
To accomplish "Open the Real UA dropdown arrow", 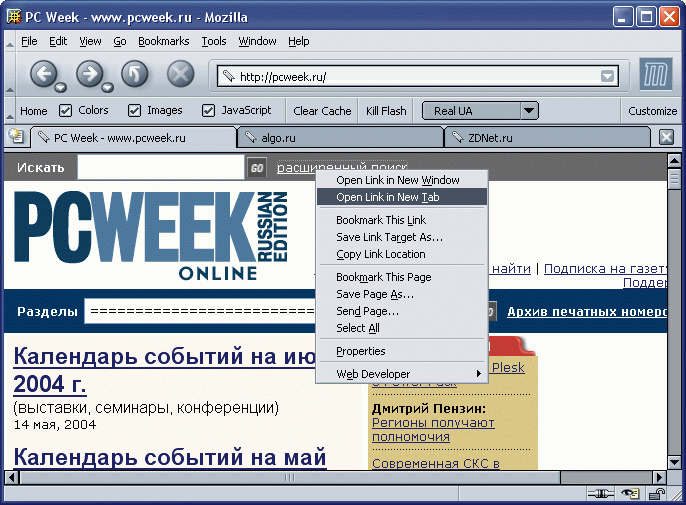I will pyautogui.click(x=529, y=111).
